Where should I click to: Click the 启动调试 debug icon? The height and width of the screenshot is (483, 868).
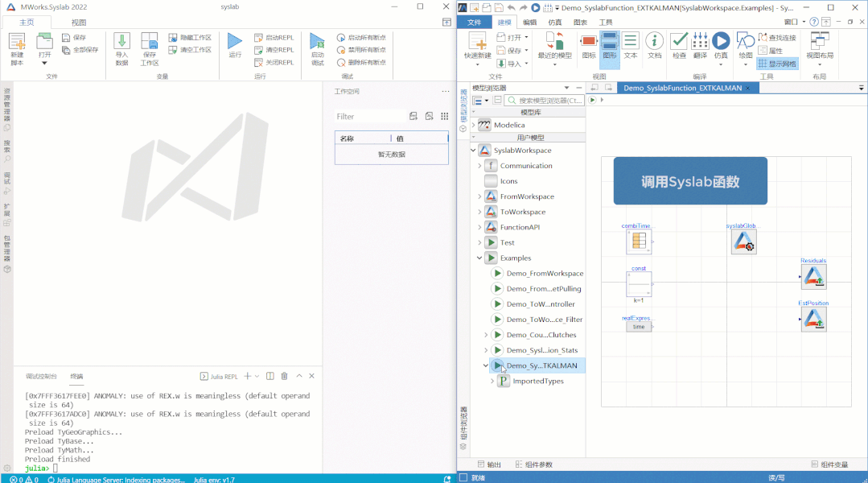317,41
